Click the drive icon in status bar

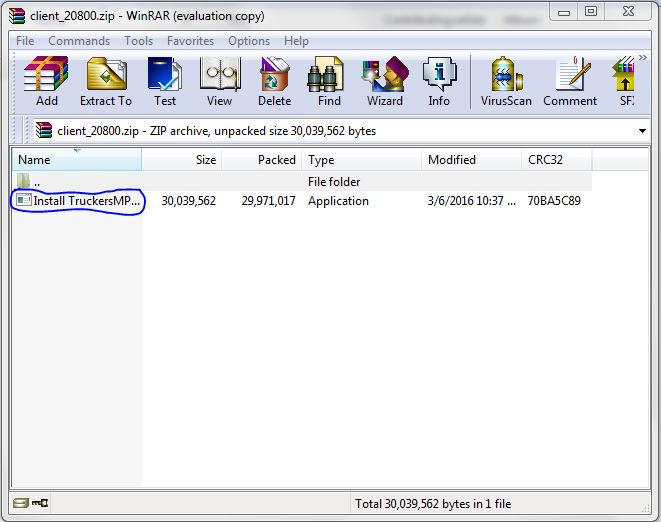point(20,503)
